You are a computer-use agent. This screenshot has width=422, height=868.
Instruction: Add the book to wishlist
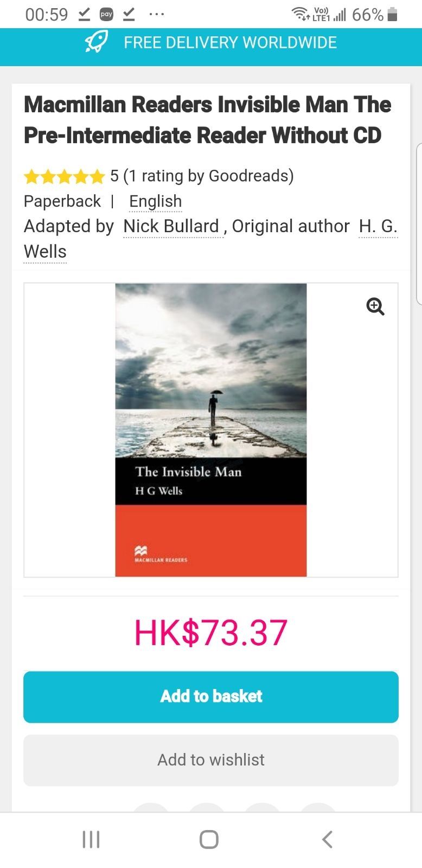(211, 760)
